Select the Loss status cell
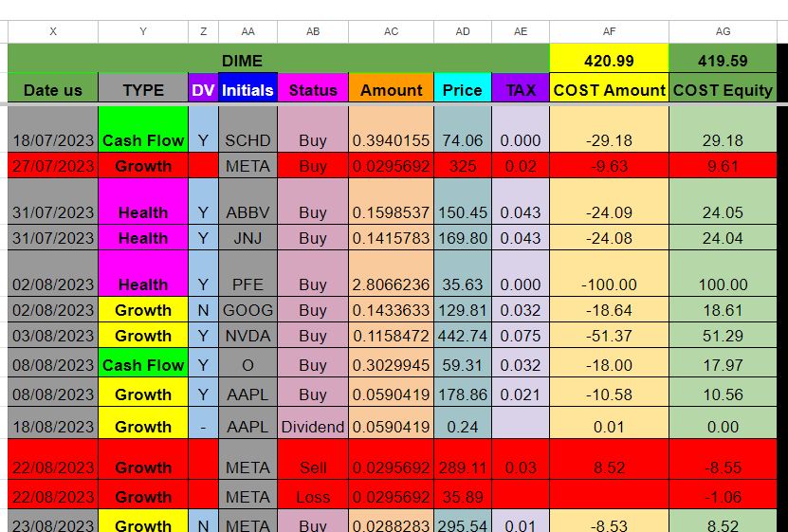Image resolution: width=788 pixels, height=532 pixels. [x=313, y=494]
